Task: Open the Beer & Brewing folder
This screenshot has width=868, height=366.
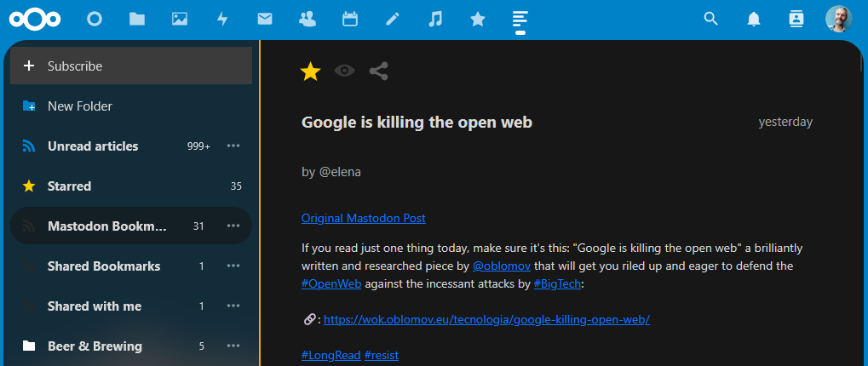Action: click(131, 346)
